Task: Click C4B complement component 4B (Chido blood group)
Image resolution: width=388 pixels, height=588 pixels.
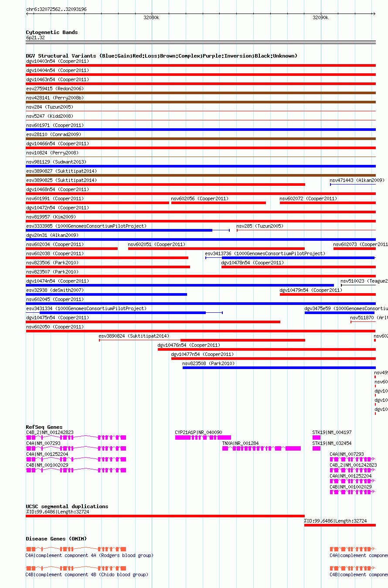Action: coord(87,574)
